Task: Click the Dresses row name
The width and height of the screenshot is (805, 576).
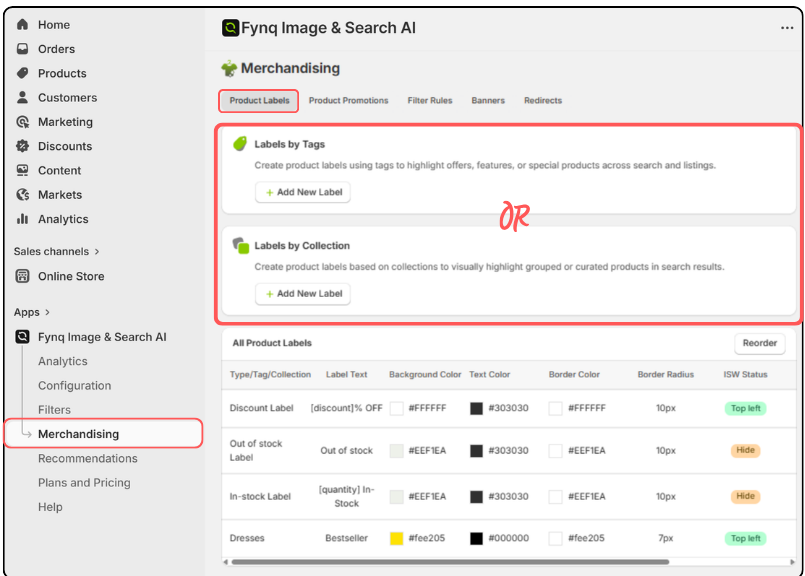Action: point(247,538)
